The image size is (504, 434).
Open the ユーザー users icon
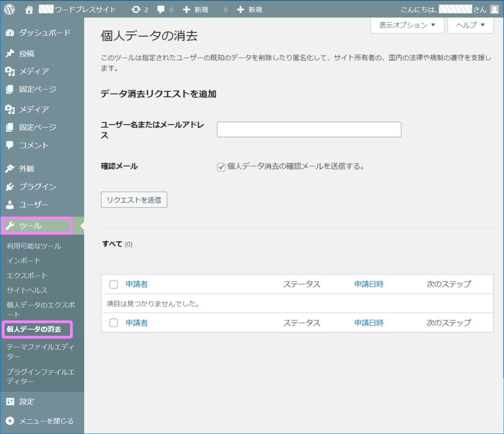point(10,205)
